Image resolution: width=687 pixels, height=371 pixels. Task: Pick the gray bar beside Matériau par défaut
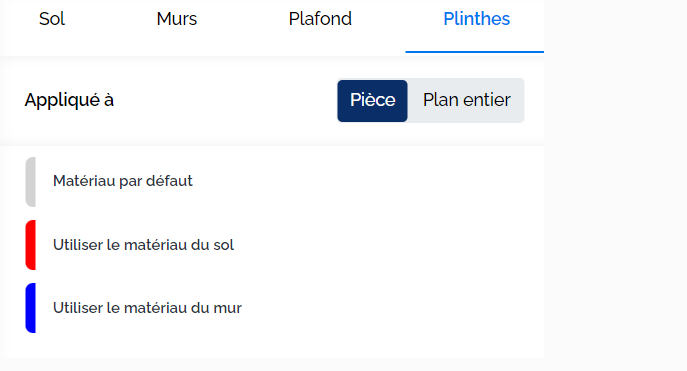[x=31, y=182]
